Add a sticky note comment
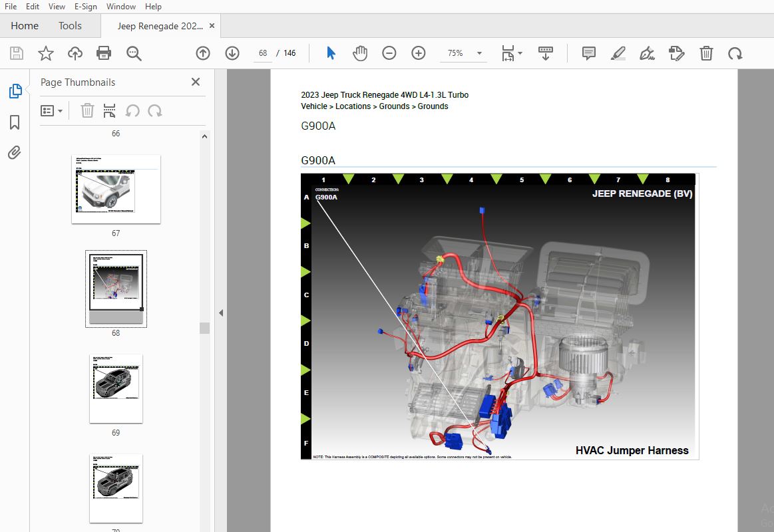774x532 pixels. pyautogui.click(x=588, y=53)
